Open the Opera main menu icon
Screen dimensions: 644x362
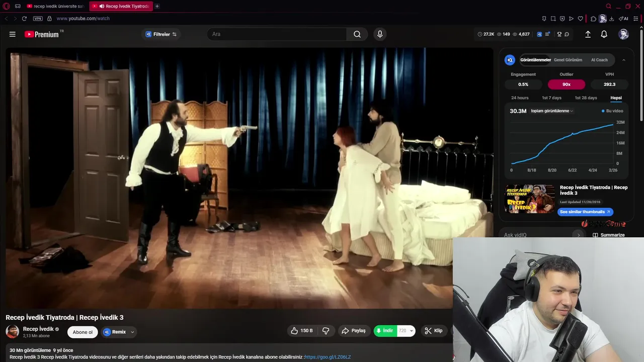click(x=6, y=6)
